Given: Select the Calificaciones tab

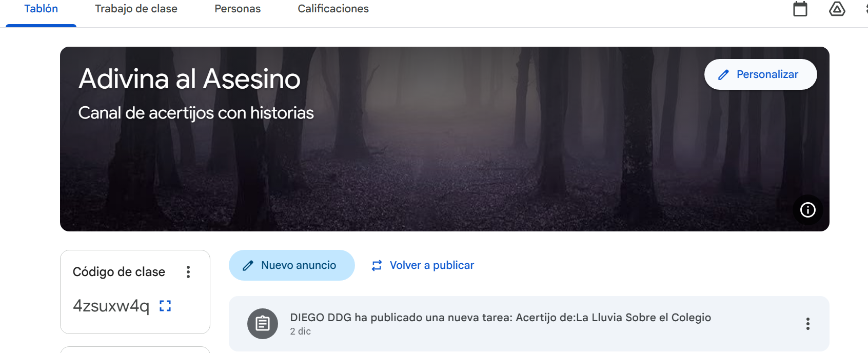Looking at the screenshot, I should 333,9.
